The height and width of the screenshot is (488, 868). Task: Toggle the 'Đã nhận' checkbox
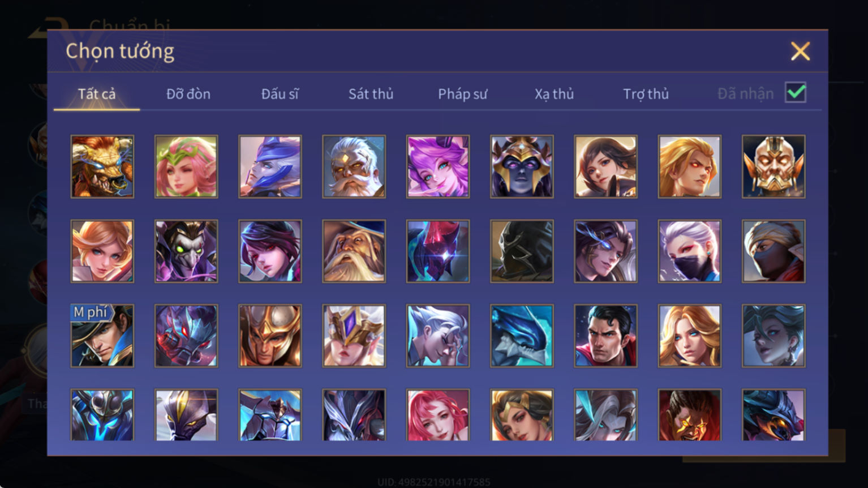[796, 92]
